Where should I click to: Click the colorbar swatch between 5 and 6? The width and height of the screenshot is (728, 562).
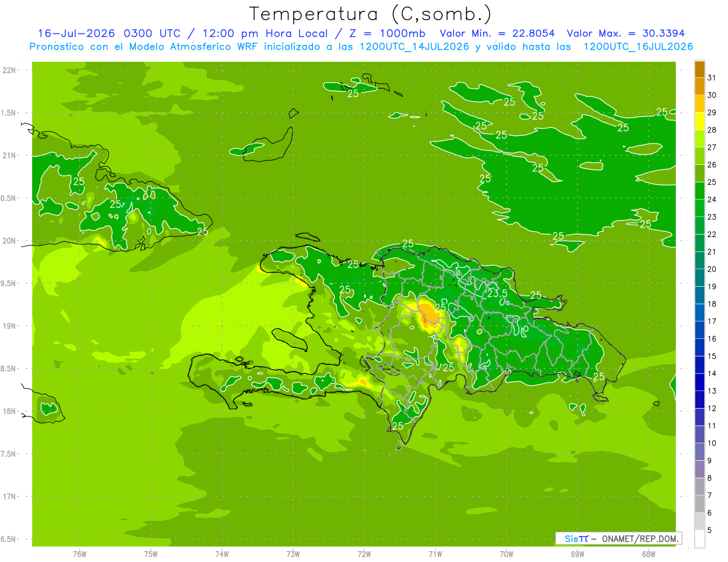click(x=699, y=521)
